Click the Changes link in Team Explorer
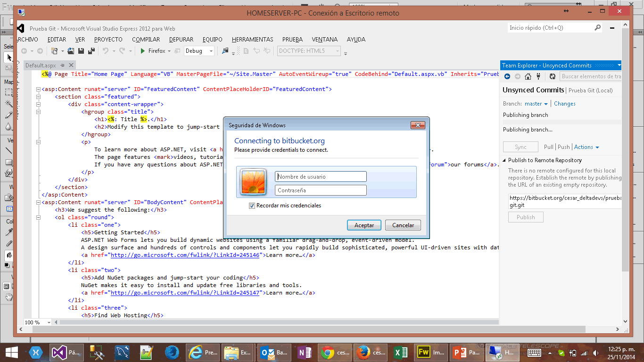The width and height of the screenshot is (644, 362). (x=565, y=104)
